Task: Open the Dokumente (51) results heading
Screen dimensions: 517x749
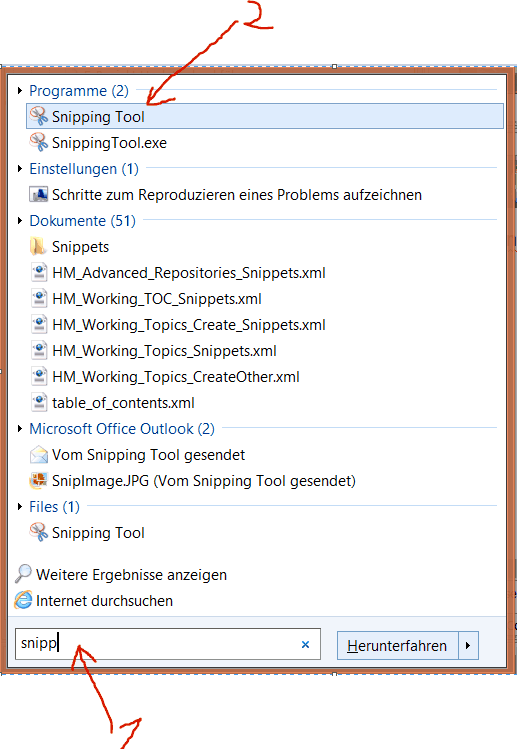Action: pos(83,221)
